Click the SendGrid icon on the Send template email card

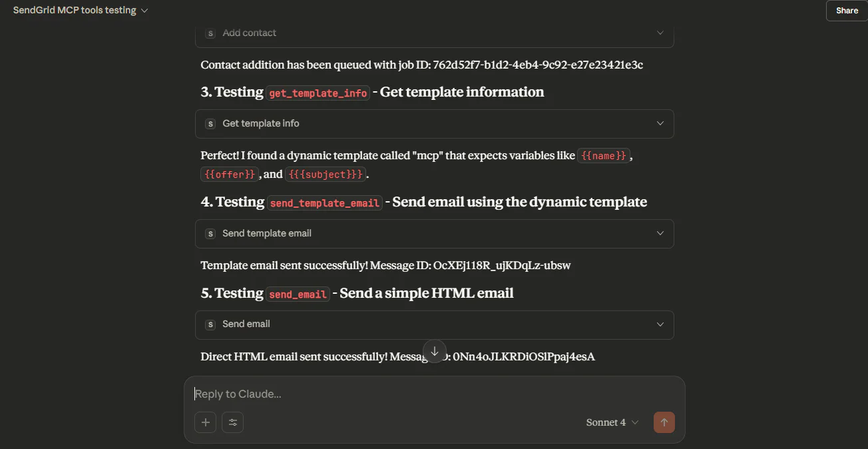tap(210, 234)
